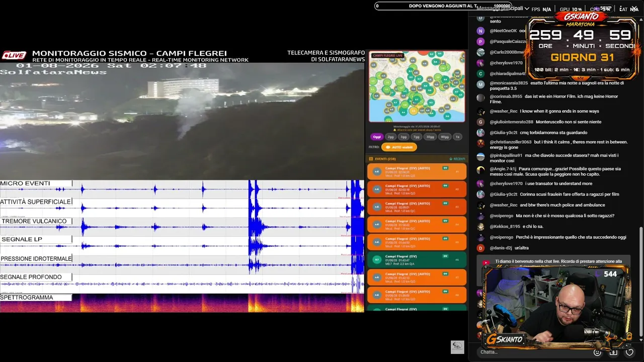Click the TREMORE VULCANICO trace label

pyautogui.click(x=36, y=221)
